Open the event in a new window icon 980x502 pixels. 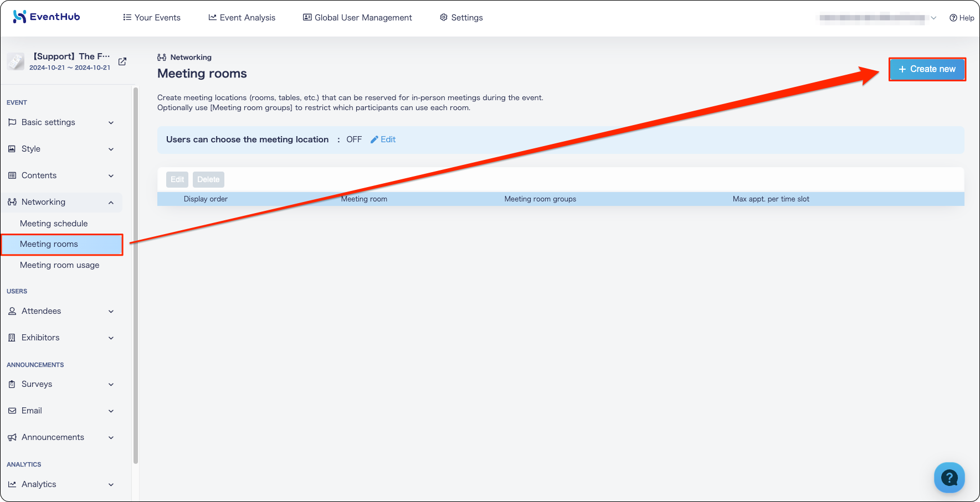(122, 61)
